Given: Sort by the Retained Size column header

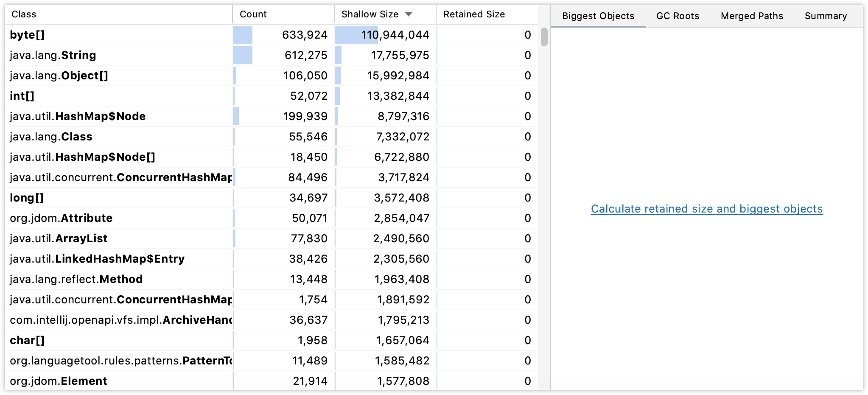Looking at the screenshot, I should click(x=473, y=14).
